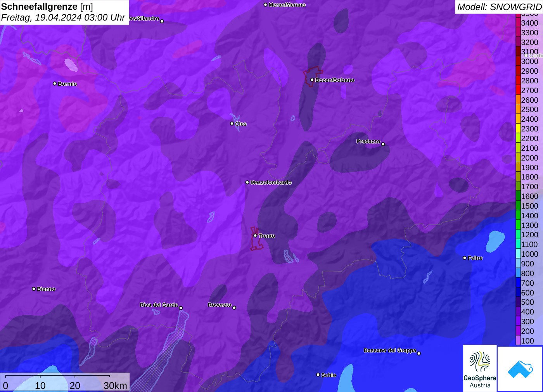Viewport: 543px width, 392px height.
Task: Click the Predazzo label text
Action: (368, 141)
